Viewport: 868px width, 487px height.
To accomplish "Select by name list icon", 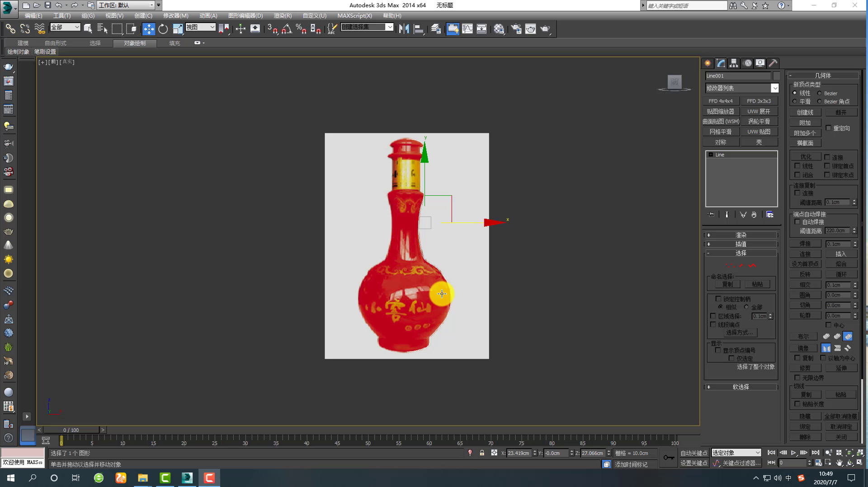I will [x=102, y=29].
